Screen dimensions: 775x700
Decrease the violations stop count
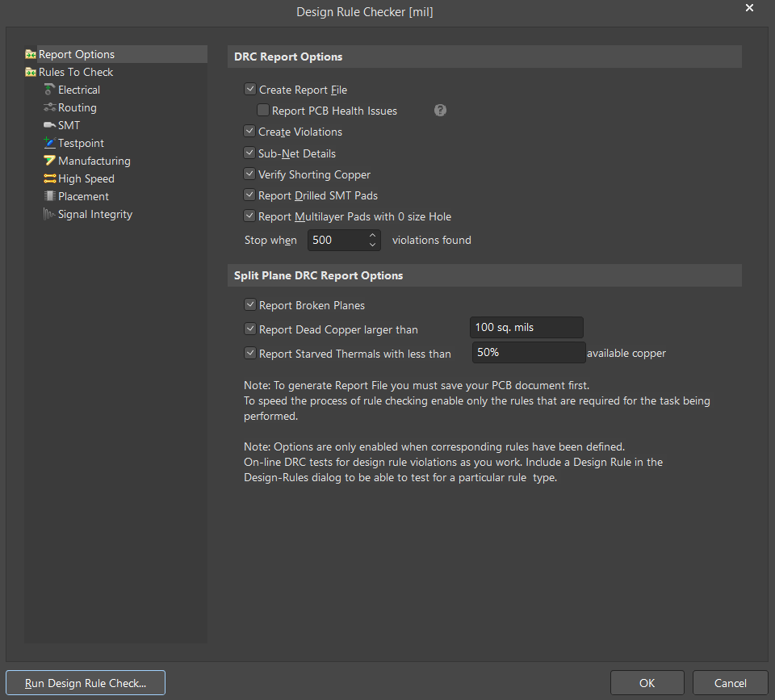tap(373, 245)
